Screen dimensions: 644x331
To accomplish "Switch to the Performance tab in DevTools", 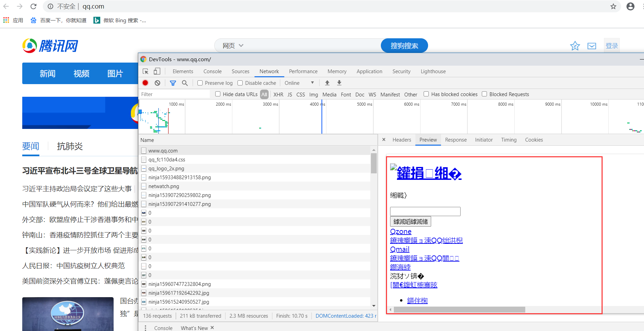I will pyautogui.click(x=303, y=71).
